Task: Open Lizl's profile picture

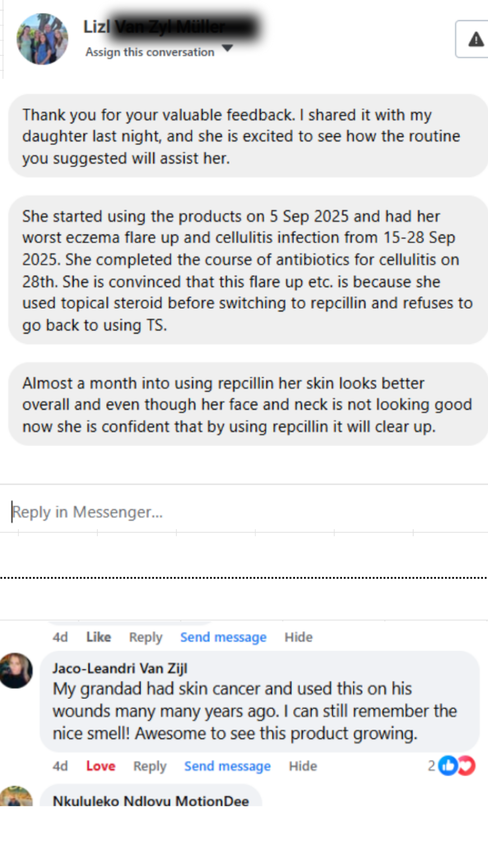Action: pyautogui.click(x=42, y=39)
